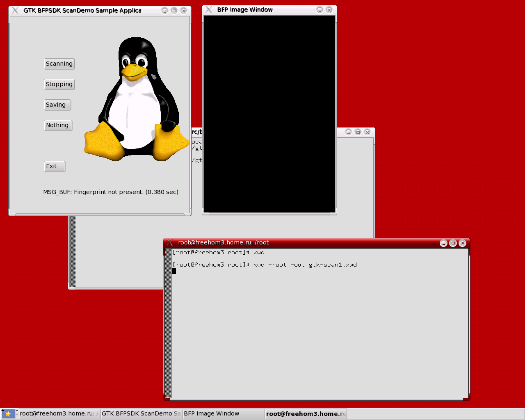Click the black fingerprint image area
Image resolution: width=525 pixels, height=420 pixels.
(269, 114)
